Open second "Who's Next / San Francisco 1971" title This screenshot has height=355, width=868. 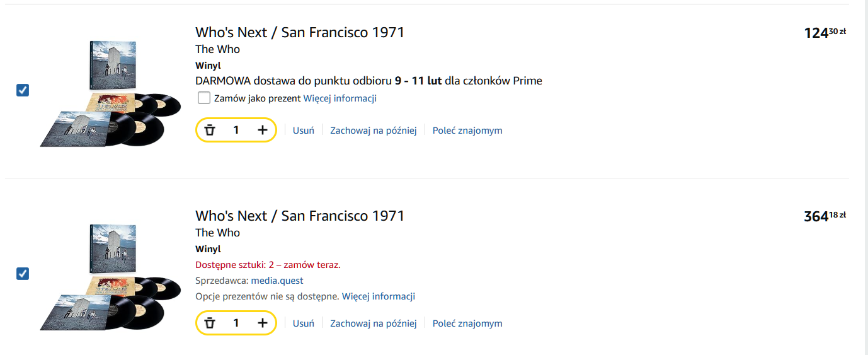(300, 216)
